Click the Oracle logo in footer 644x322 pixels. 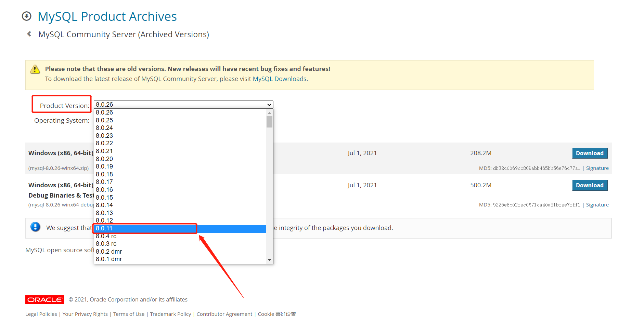pyautogui.click(x=45, y=300)
